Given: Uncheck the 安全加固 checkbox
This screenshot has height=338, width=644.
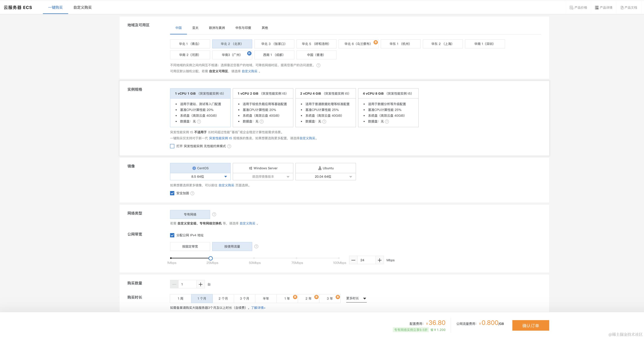Looking at the screenshot, I should click(172, 193).
